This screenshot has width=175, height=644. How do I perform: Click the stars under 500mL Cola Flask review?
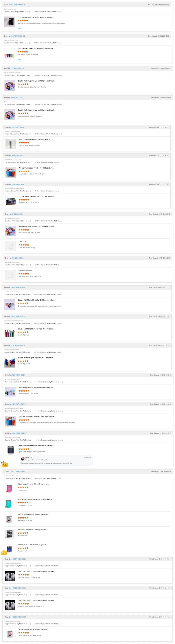coord(23,361)
